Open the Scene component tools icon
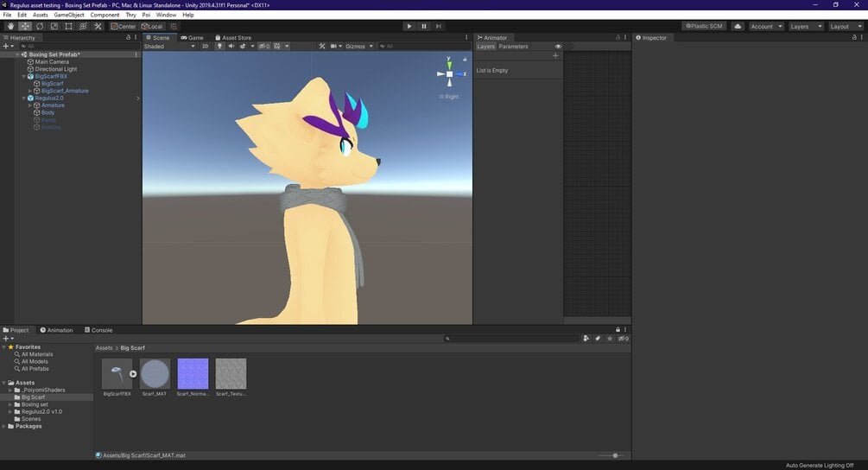Viewport: 868px width, 470px height. click(322, 47)
